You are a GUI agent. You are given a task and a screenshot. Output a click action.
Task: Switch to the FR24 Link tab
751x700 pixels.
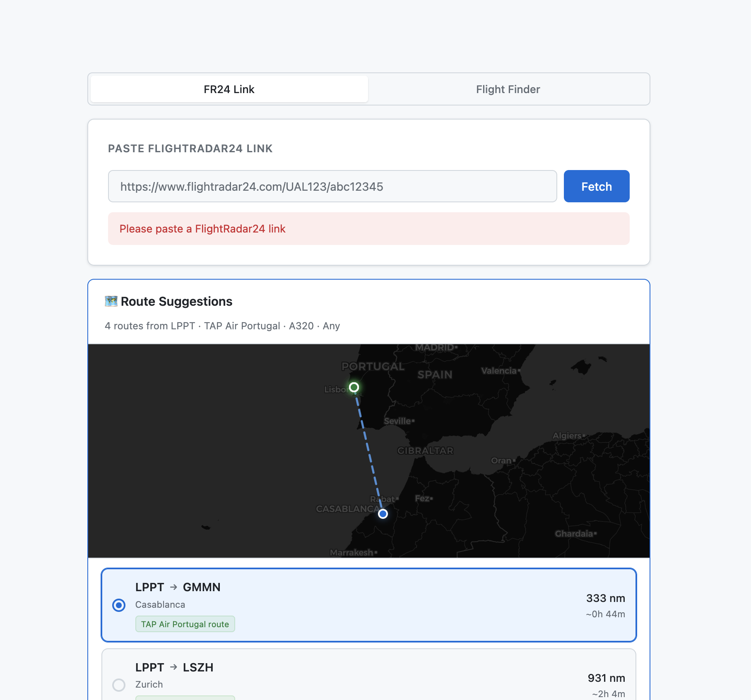(x=229, y=89)
